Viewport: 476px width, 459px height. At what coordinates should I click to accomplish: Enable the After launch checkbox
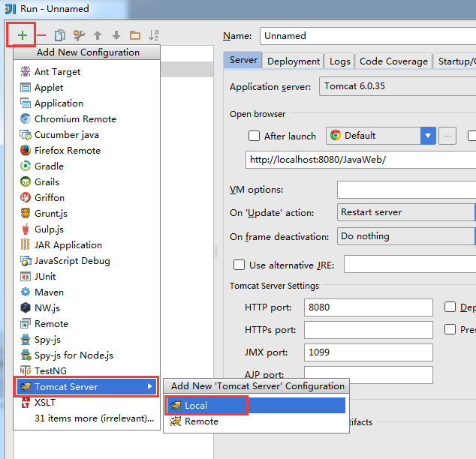(255, 136)
